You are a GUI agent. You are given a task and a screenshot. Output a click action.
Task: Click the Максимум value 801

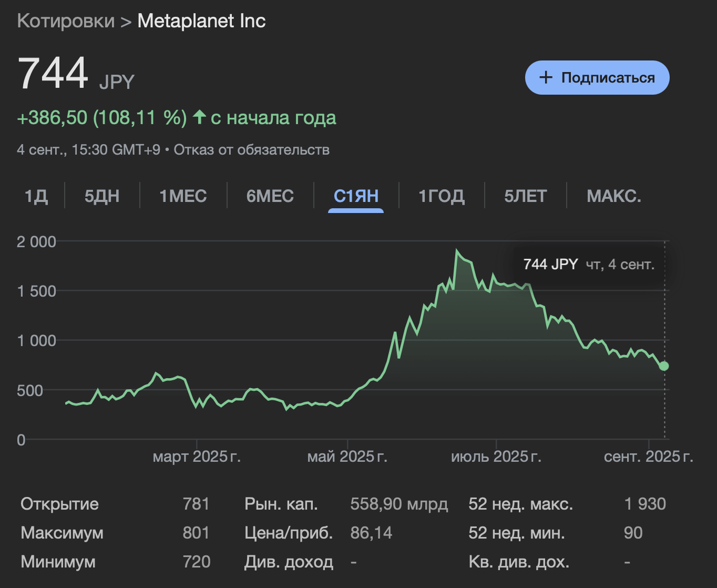point(196,533)
